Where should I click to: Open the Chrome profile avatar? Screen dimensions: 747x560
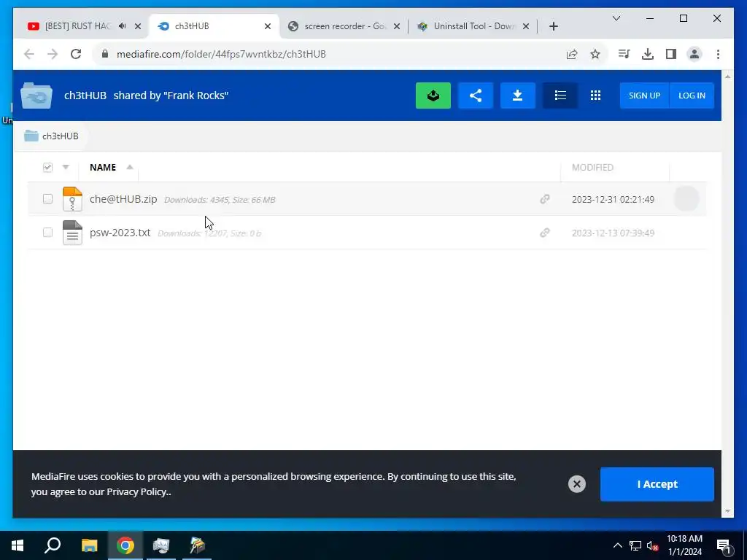694,54
